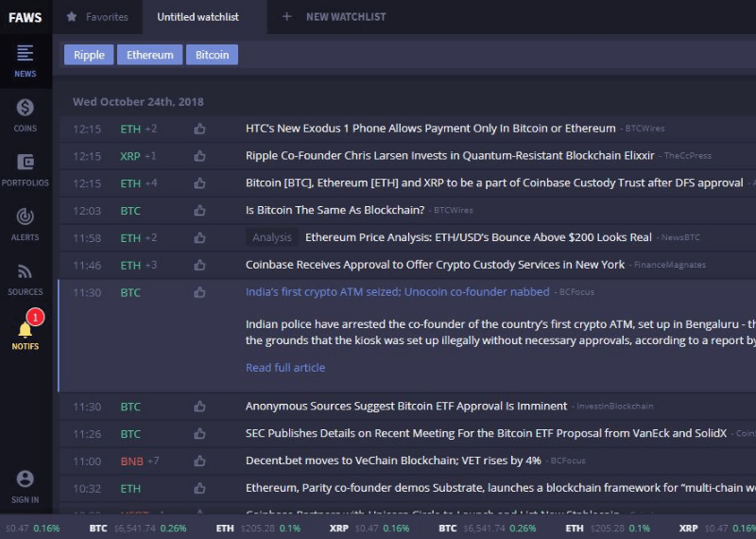
Task: Open the Alerts radar icon
Action: point(26,224)
